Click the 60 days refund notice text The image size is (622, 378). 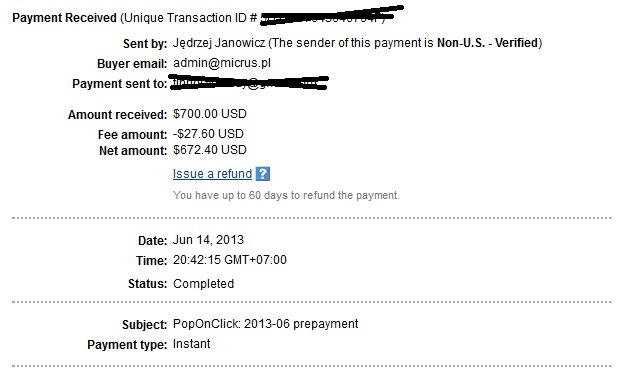[286, 195]
